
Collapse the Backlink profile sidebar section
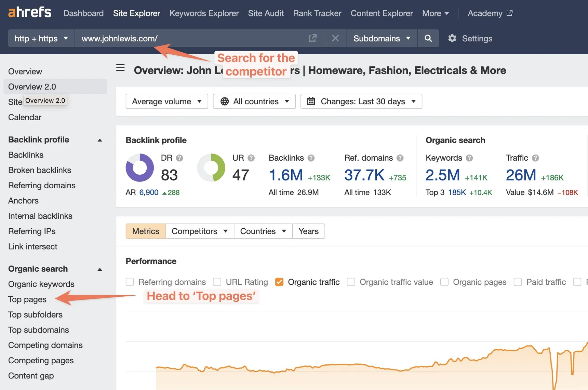point(100,140)
